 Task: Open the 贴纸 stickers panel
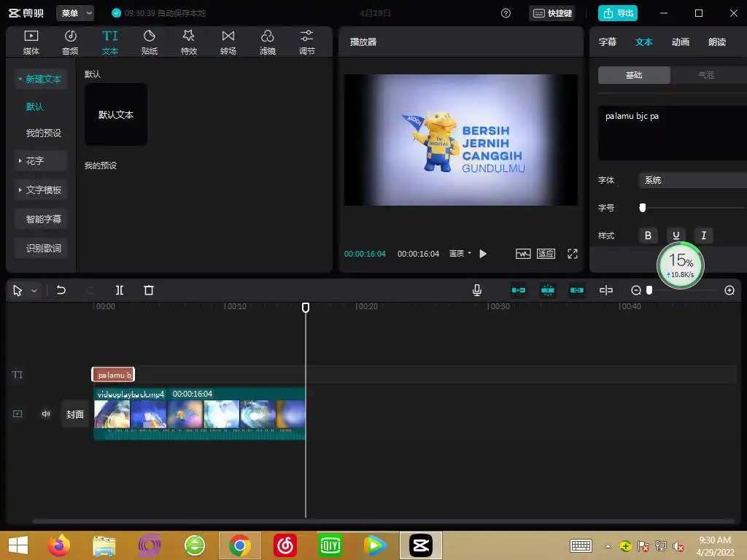tap(149, 42)
